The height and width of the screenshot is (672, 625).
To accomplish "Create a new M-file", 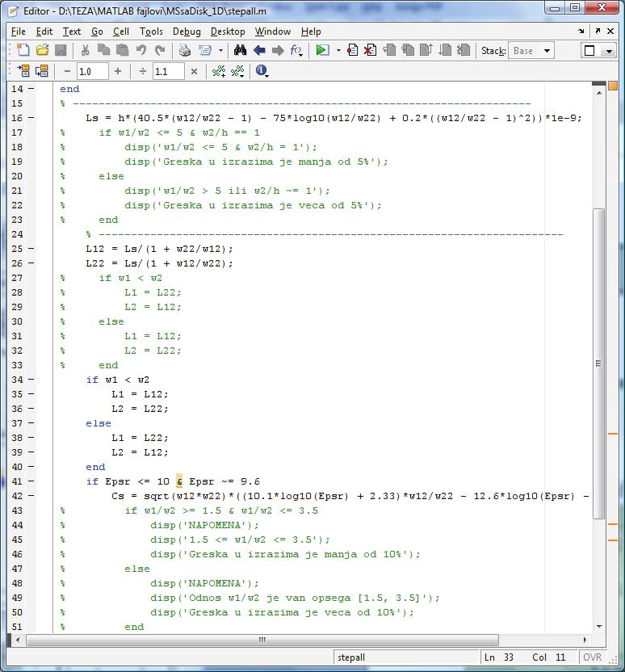I will pos(23,50).
